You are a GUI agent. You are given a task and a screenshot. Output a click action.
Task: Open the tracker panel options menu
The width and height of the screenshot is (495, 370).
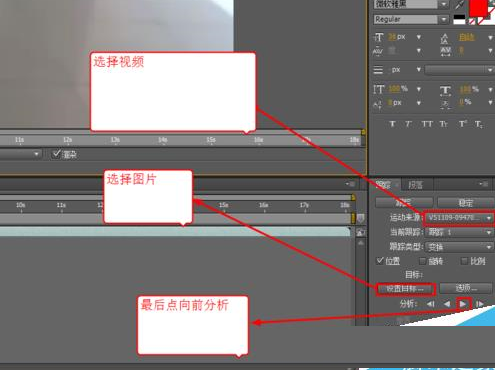pyautogui.click(x=483, y=184)
